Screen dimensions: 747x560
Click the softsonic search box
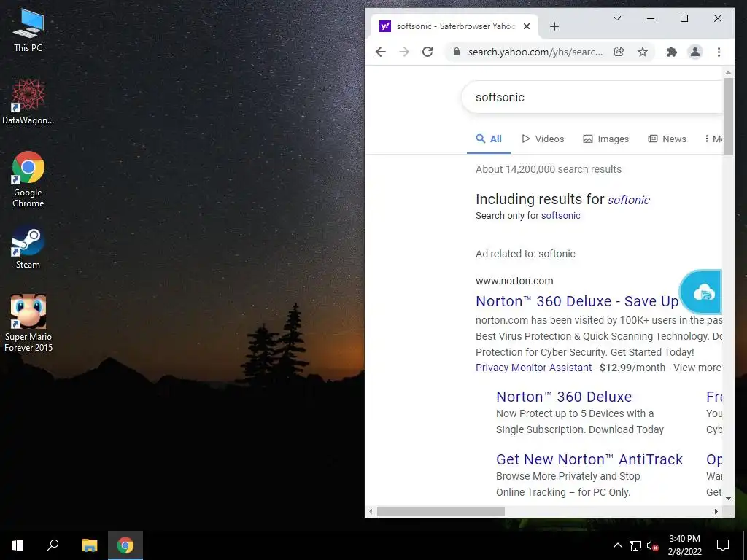(x=591, y=97)
